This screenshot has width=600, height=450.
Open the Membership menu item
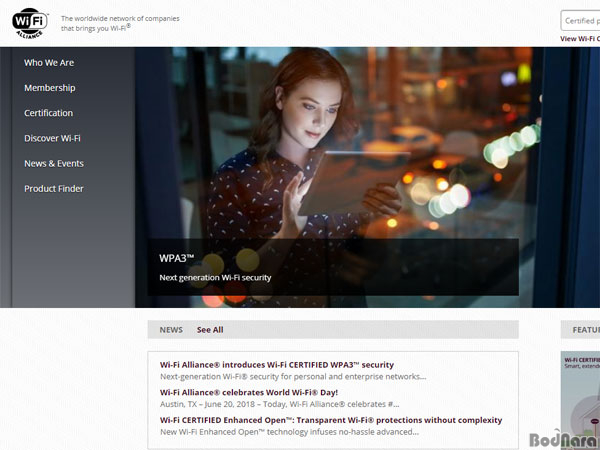50,88
